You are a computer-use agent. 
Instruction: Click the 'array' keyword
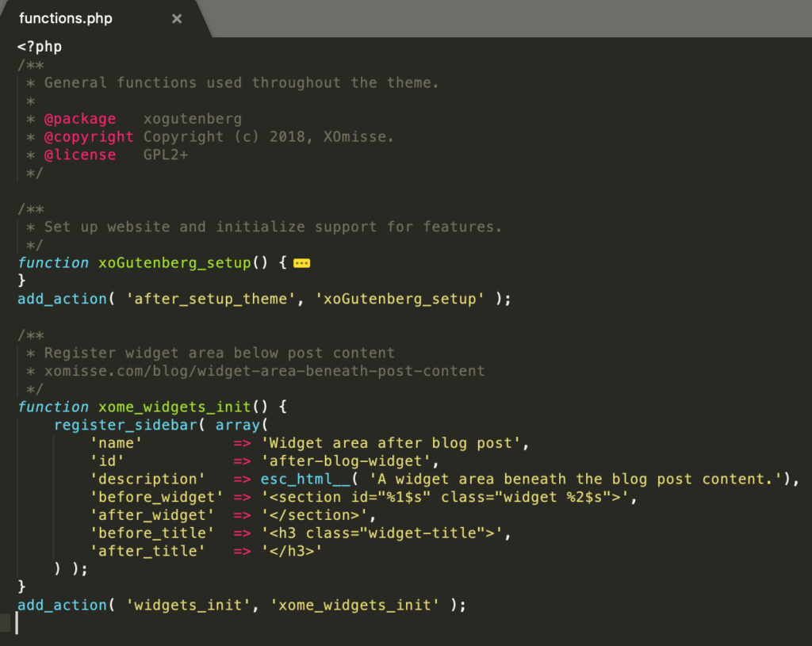click(x=238, y=425)
